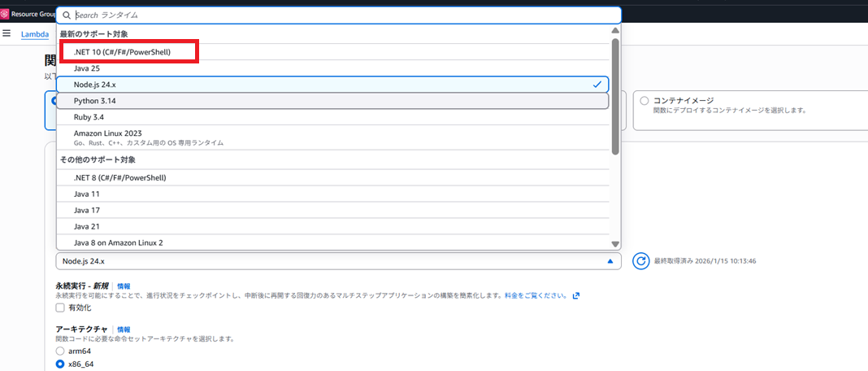Open the hamburger navigation menu
Image resolution: width=868 pixels, height=371 pixels.
[7, 33]
